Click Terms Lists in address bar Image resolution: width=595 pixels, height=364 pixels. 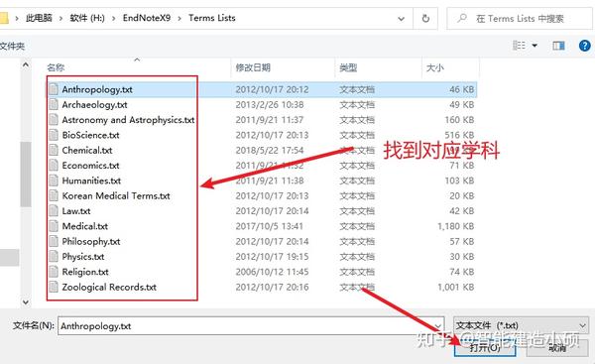(x=212, y=18)
